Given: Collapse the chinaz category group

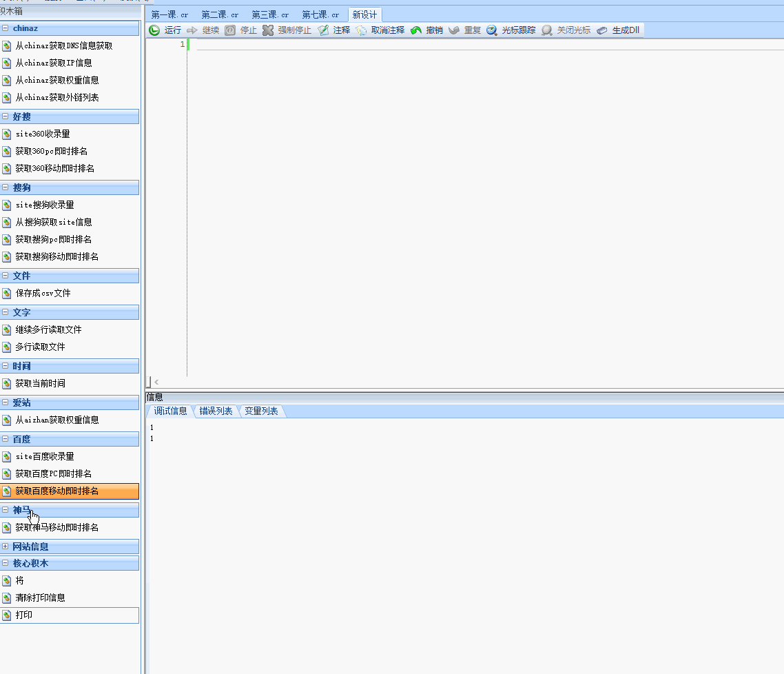Looking at the screenshot, I should (6, 28).
